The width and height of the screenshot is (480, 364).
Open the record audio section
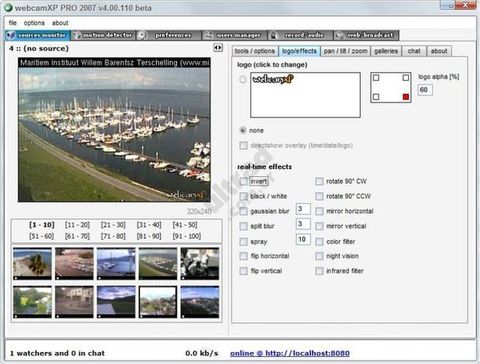[300, 35]
